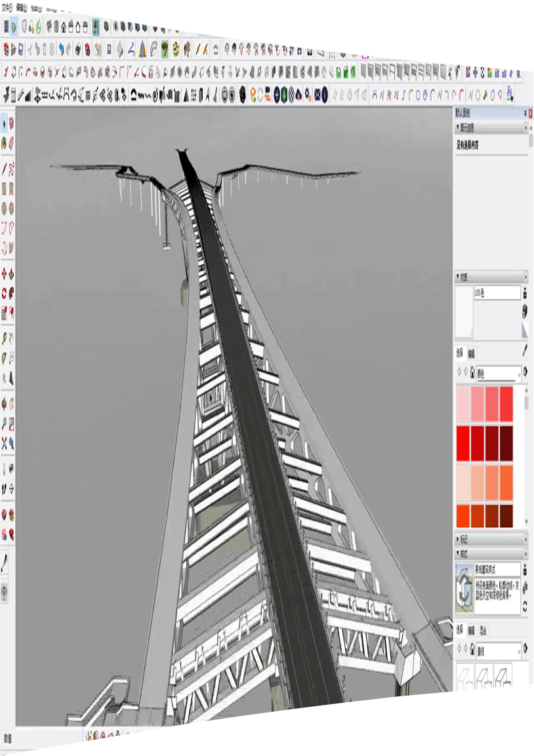This screenshot has width=534, height=756.
Task: Select the Circle tool
Action: tap(5, 209)
